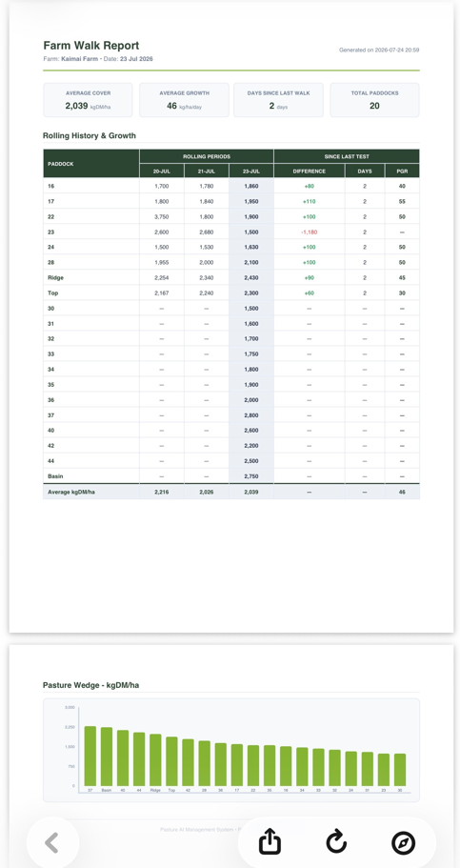Click the 1,750 value for paddock 33
Image resolution: width=460 pixels, height=868 pixels.
point(250,354)
